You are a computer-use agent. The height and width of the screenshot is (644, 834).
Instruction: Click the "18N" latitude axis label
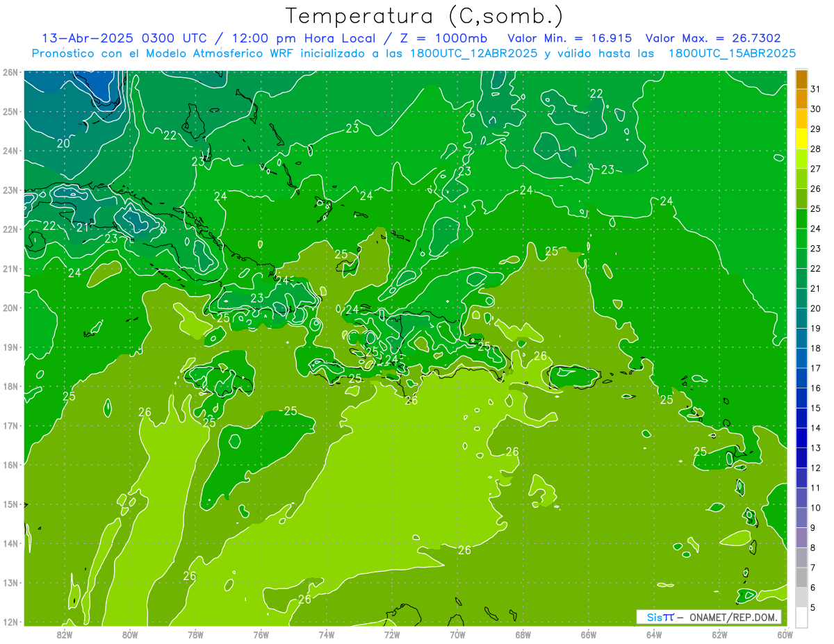pos(10,386)
